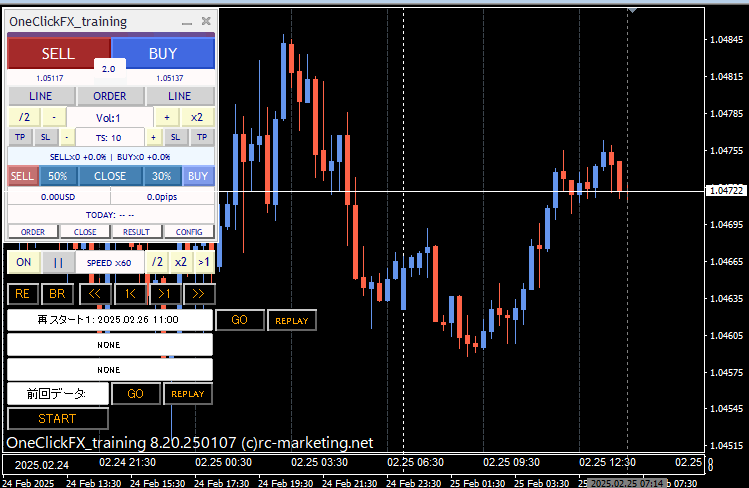Click the large red SELL button
Screen dimensions: 749x488
[x=58, y=53]
